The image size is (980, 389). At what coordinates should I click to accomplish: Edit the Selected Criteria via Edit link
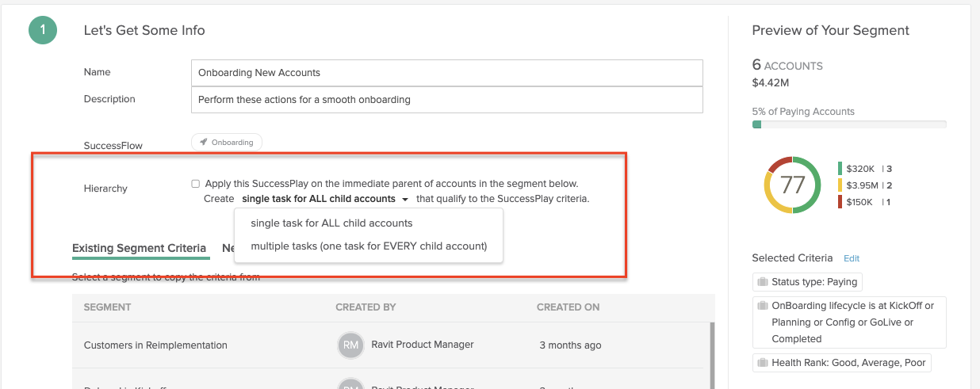tap(852, 258)
